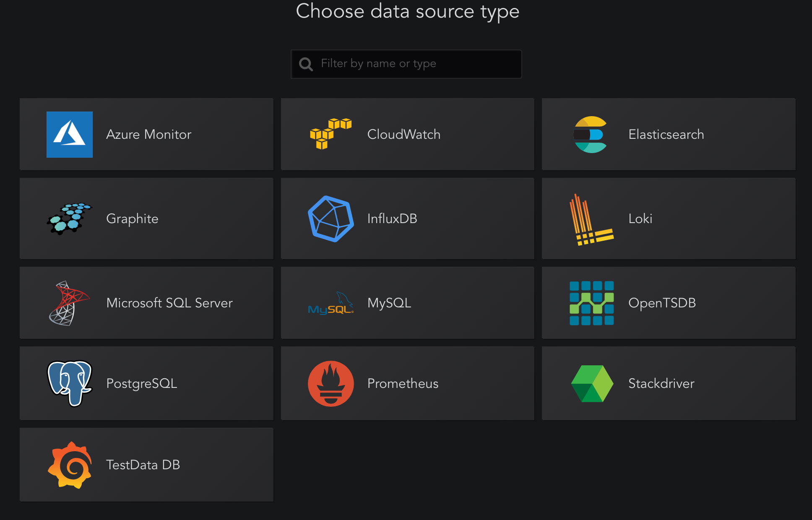Pick the Elasticsearch text label

point(666,135)
